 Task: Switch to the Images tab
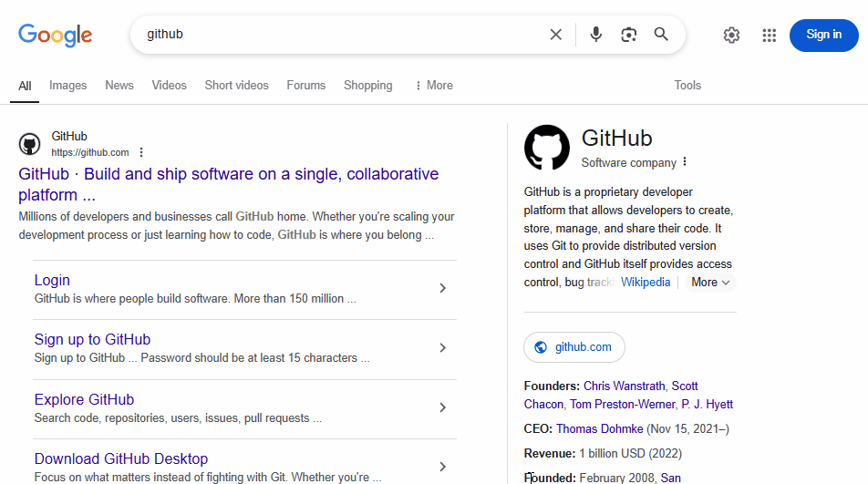click(x=68, y=86)
